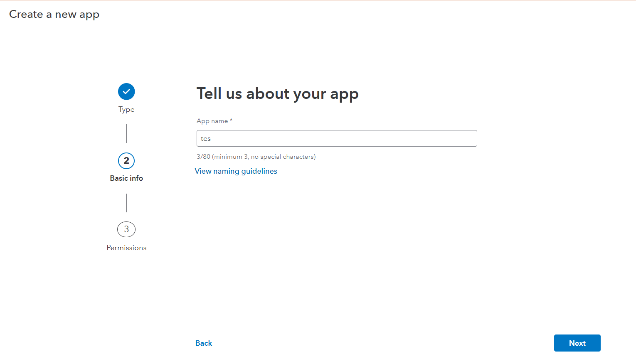Viewport: 636px width, 364px height.
Task: Click the "no special characters" hint text
Action: pyautogui.click(x=283, y=157)
